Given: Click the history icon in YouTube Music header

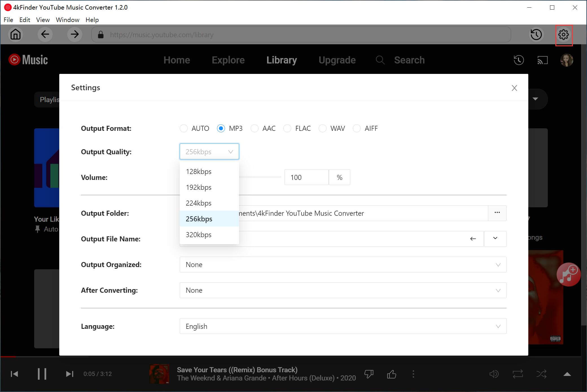Looking at the screenshot, I should 518,60.
